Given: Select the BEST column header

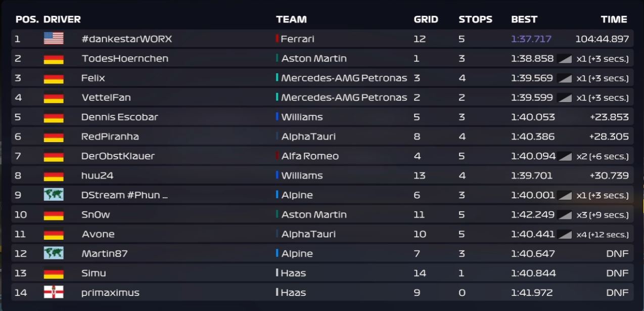Looking at the screenshot, I should click(524, 20).
